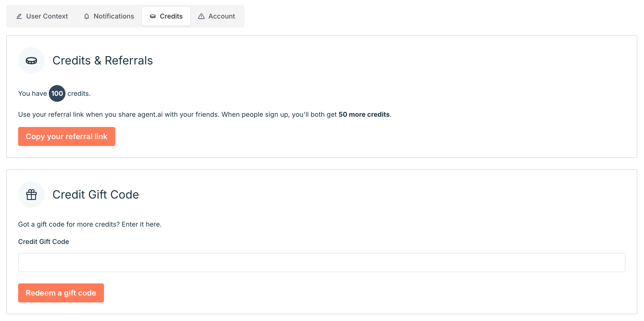Focus the Credit Gift Code text field

click(x=322, y=262)
